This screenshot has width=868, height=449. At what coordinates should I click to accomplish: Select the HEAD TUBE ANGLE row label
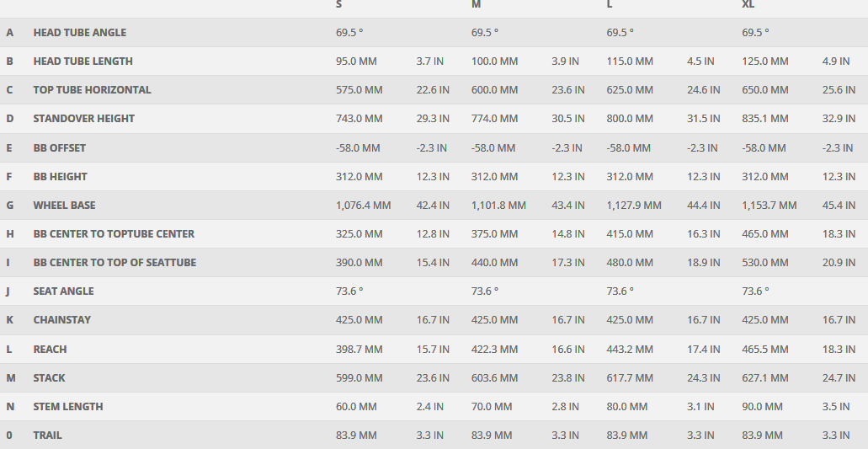[x=79, y=33]
